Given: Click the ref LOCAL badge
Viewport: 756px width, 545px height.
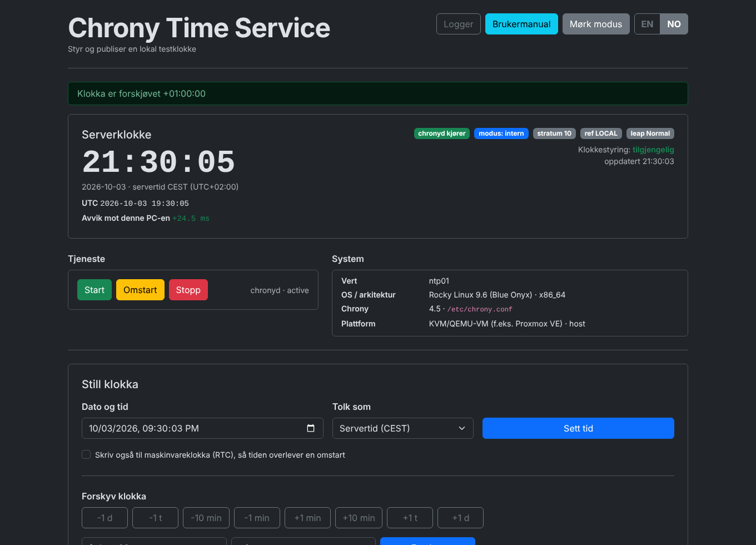Looking at the screenshot, I should (x=601, y=133).
